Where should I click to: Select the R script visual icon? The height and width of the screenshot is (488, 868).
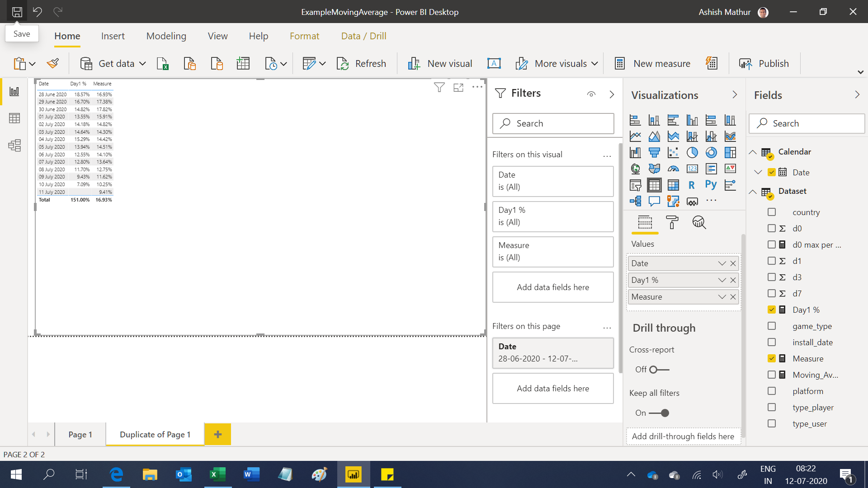(x=692, y=185)
